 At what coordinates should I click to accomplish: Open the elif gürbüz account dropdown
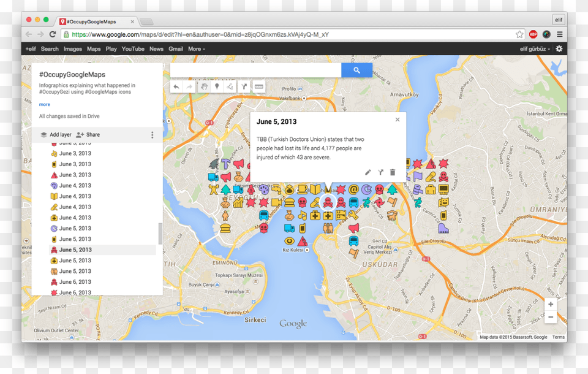pos(535,49)
